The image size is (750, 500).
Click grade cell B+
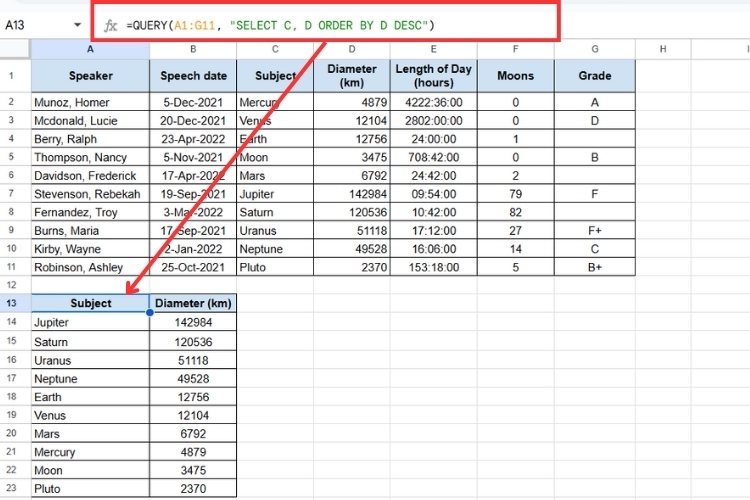pos(595,267)
